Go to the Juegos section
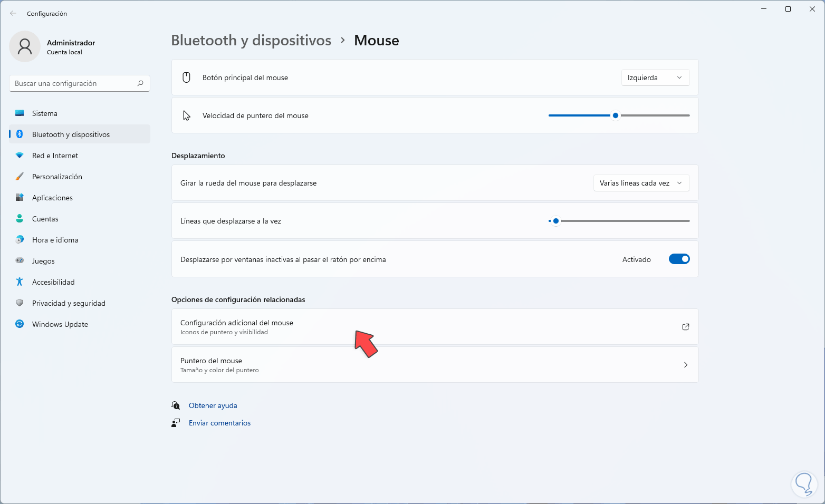Viewport: 825px width, 504px height. pyautogui.click(x=43, y=261)
